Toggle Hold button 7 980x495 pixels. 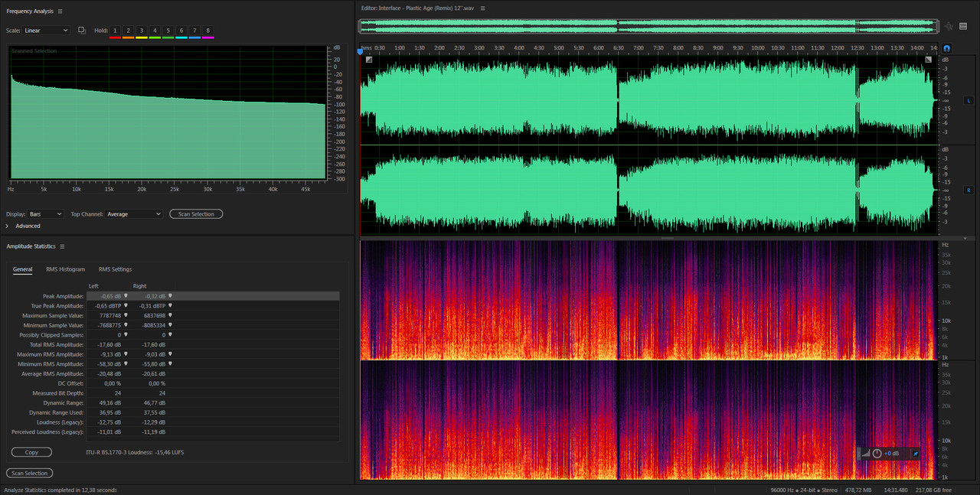(x=194, y=31)
